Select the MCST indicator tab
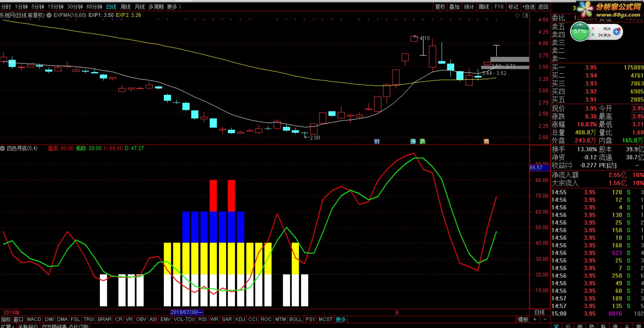 (x=326, y=319)
